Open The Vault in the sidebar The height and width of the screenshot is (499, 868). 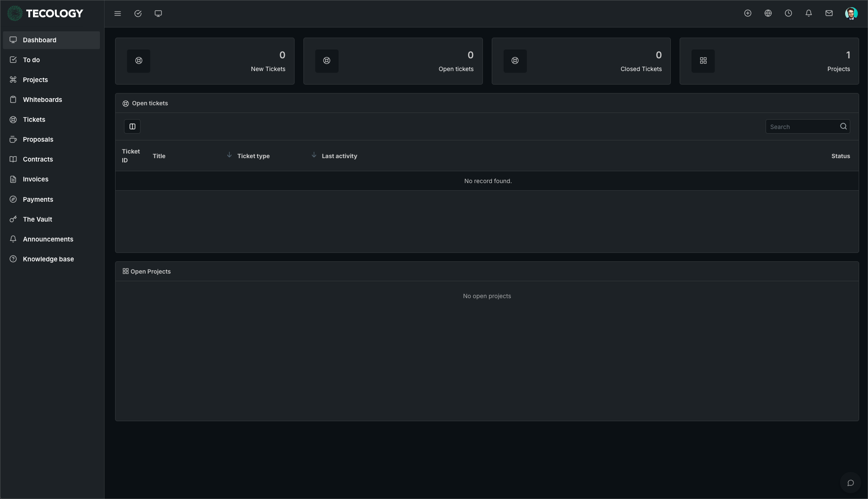coord(37,219)
